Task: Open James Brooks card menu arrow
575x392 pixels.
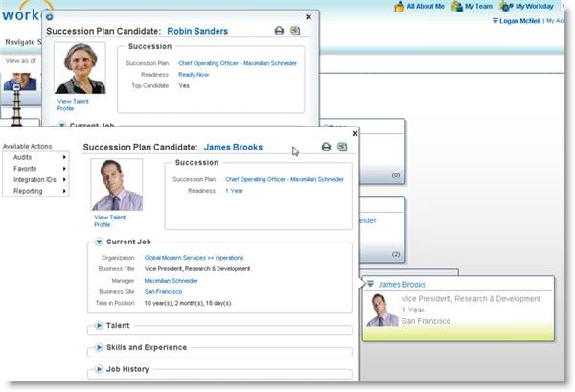Action: [370, 284]
